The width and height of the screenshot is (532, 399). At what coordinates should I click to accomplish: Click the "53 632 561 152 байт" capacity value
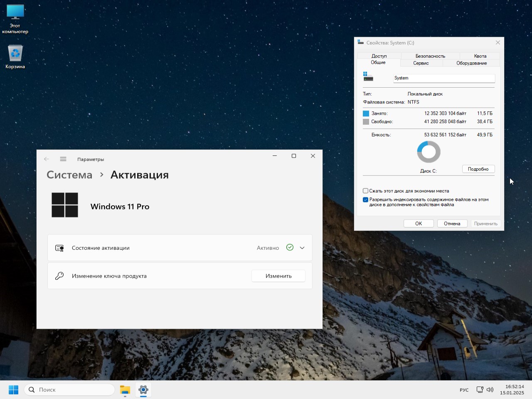pos(445,135)
